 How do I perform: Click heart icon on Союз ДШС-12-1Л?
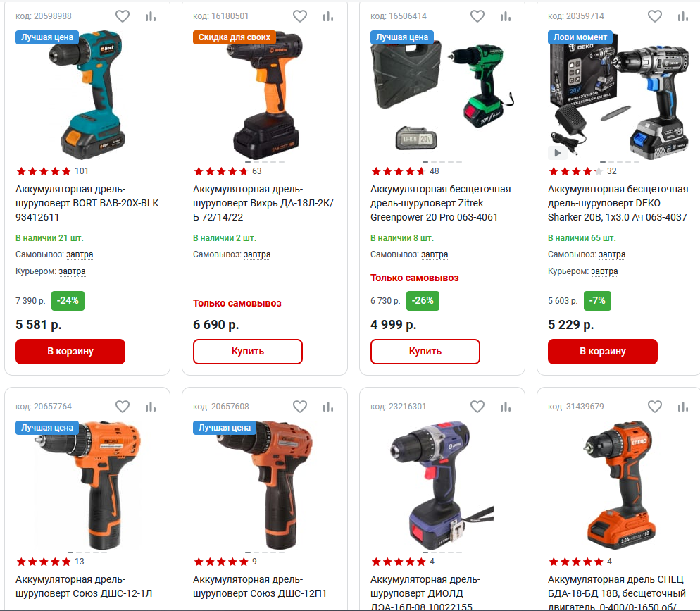click(x=123, y=407)
